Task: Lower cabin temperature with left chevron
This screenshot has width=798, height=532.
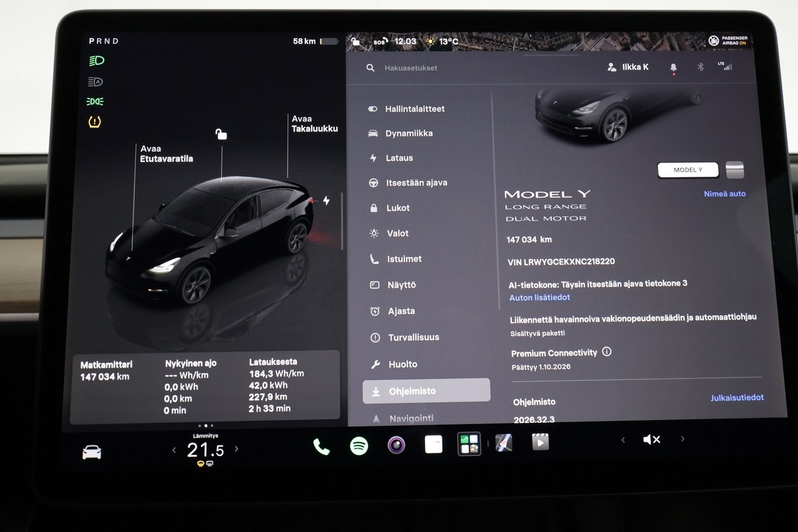Action: [174, 450]
